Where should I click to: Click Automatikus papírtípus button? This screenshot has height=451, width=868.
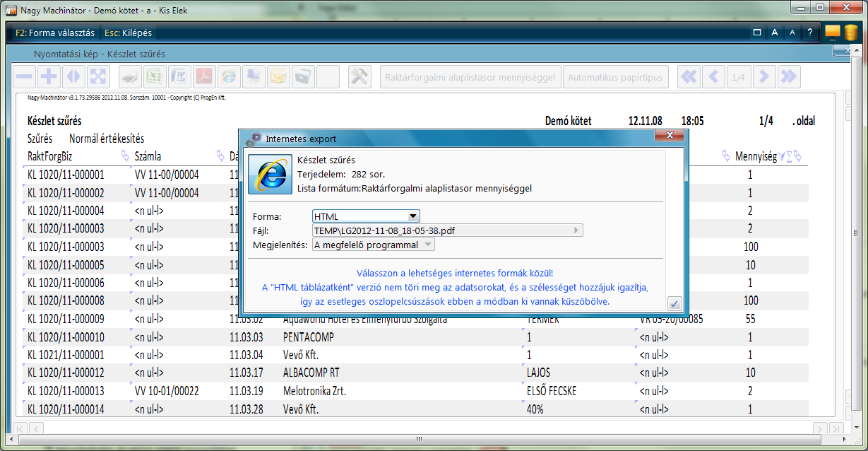pos(617,77)
